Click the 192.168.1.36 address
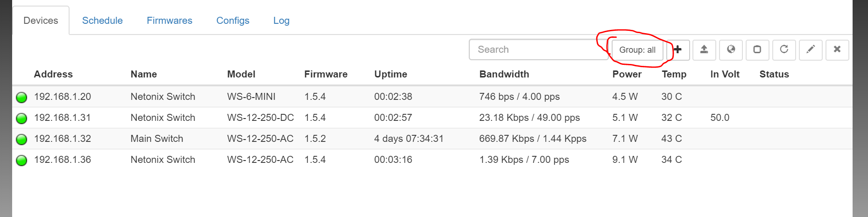The image size is (868, 217). tap(63, 160)
